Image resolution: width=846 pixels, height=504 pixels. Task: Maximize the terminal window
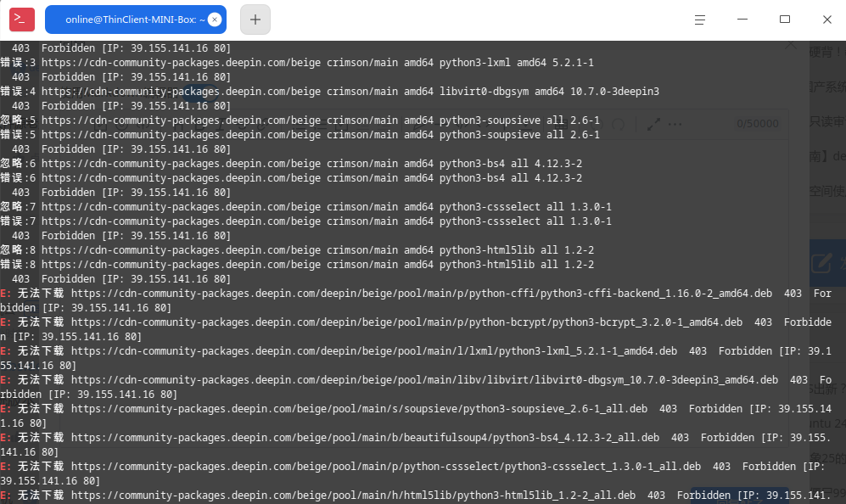785,20
